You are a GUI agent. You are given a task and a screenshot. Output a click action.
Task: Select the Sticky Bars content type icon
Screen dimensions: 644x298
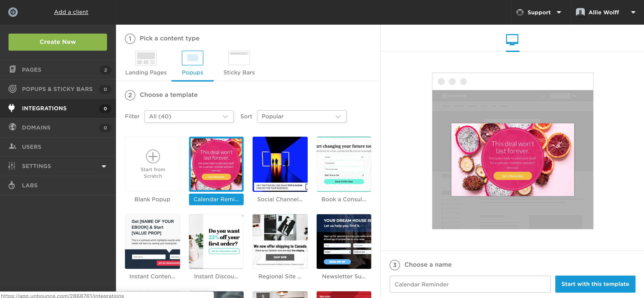pos(239,58)
